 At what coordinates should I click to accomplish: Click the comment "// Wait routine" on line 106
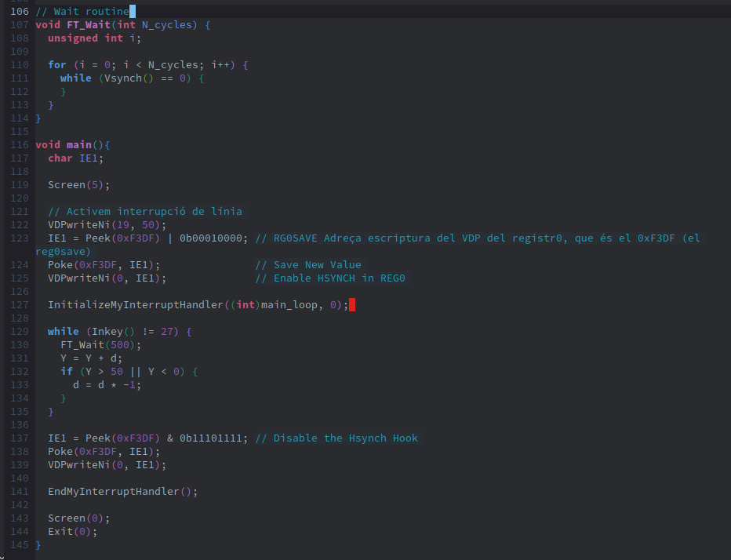(x=82, y=11)
